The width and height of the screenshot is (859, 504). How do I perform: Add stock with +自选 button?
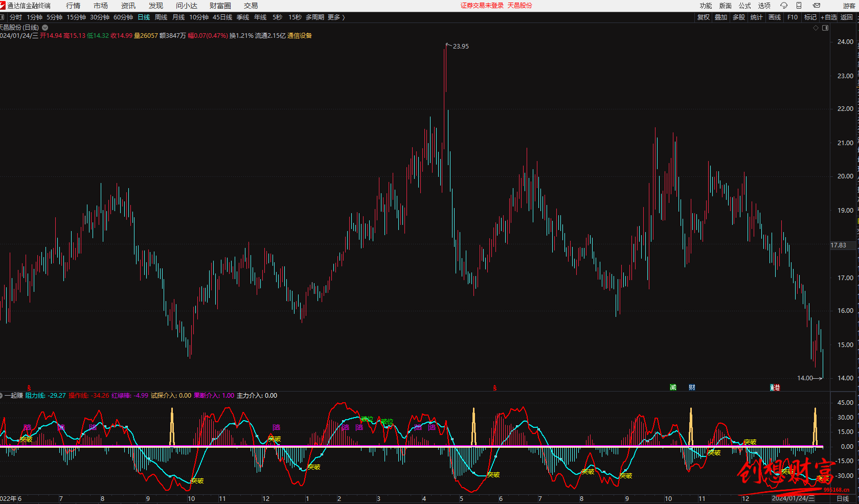[829, 17]
